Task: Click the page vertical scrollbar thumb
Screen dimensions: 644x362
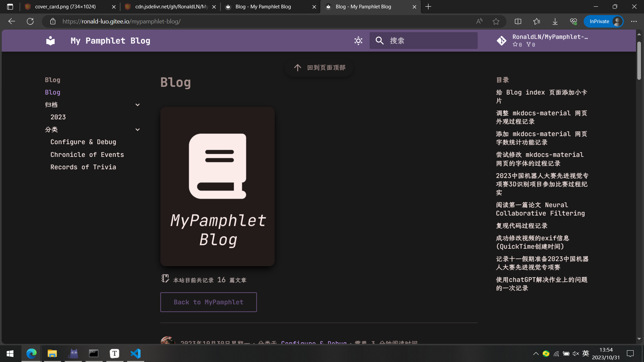Action: pos(639,60)
